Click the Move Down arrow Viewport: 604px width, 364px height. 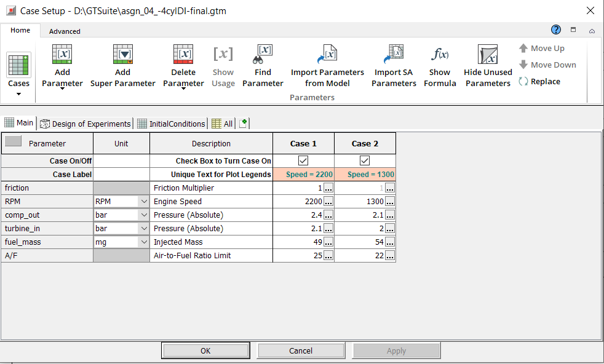tap(523, 65)
